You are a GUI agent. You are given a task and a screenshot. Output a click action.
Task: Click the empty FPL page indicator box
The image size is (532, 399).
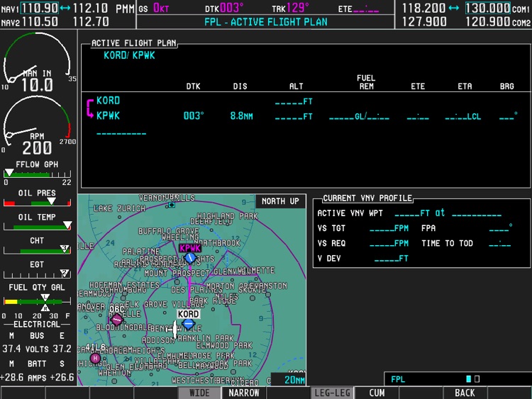tap(477, 378)
